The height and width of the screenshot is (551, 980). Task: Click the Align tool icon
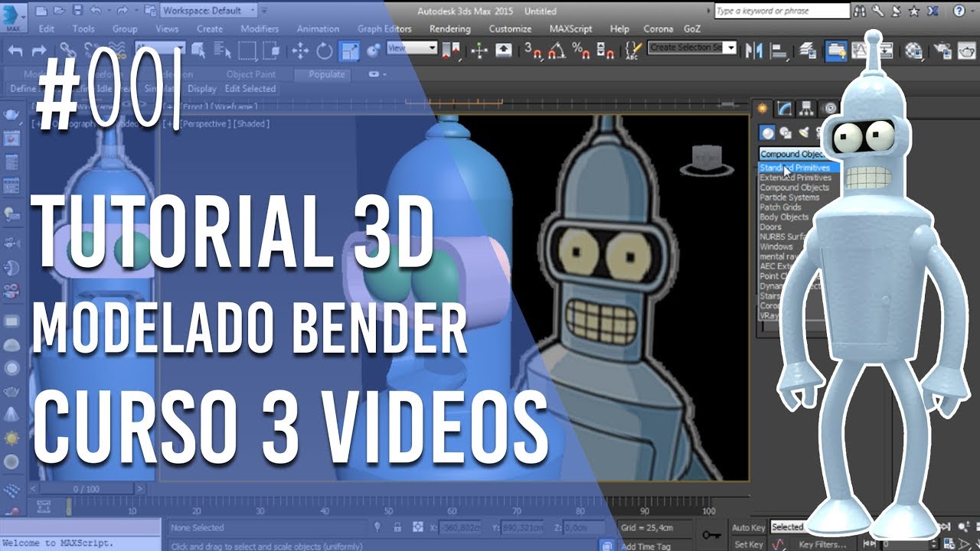pos(779,51)
